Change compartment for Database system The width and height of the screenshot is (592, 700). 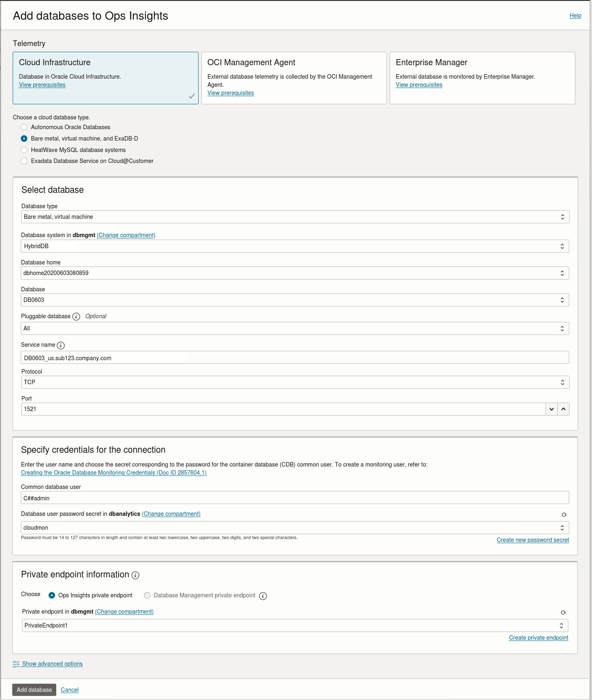126,235
